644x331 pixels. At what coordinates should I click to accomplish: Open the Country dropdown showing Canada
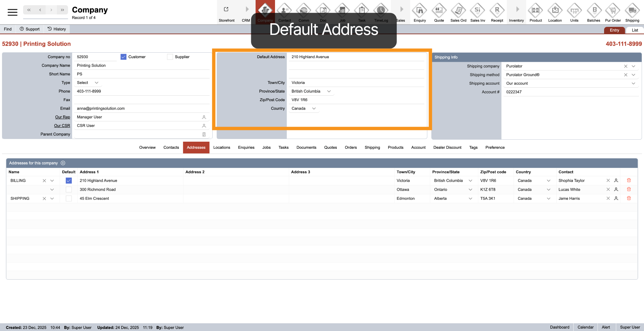[x=314, y=108]
